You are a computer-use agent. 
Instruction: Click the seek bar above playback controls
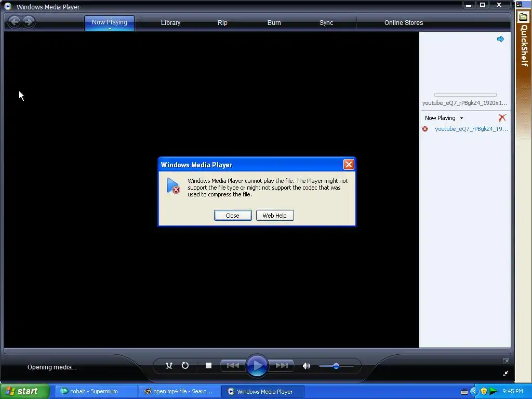click(x=257, y=351)
